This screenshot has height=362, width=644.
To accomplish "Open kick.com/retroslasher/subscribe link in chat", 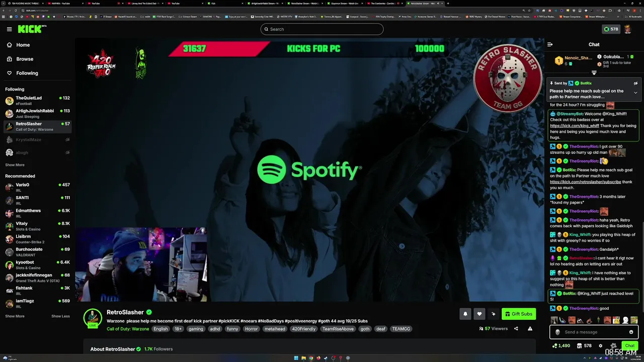I will coord(585,182).
